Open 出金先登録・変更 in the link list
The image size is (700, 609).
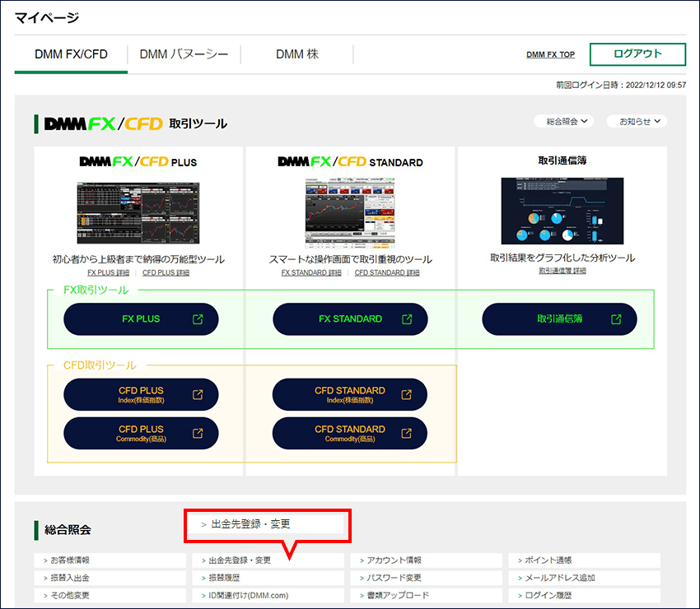click(268, 560)
